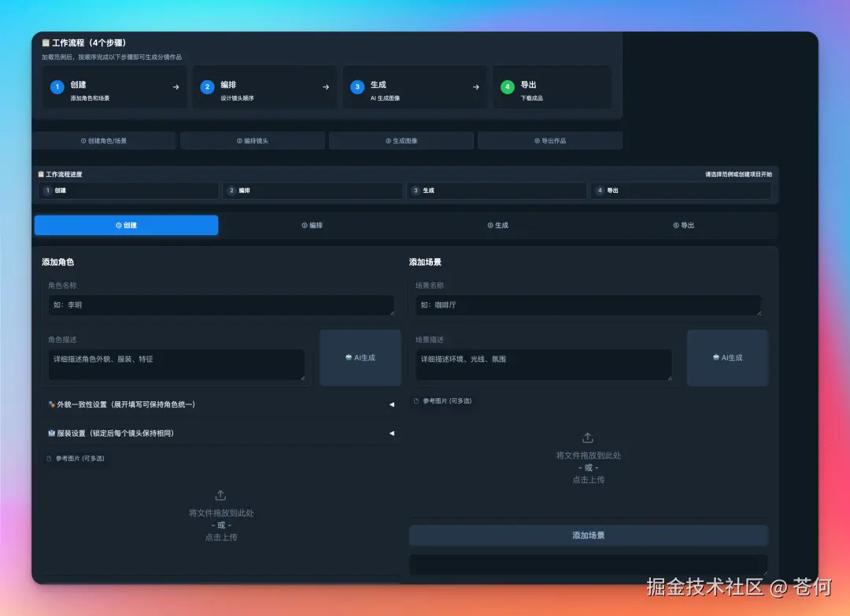This screenshot has height=616, width=850.
Task: Click the arrow icon after 创建 step card
Action: [x=176, y=87]
